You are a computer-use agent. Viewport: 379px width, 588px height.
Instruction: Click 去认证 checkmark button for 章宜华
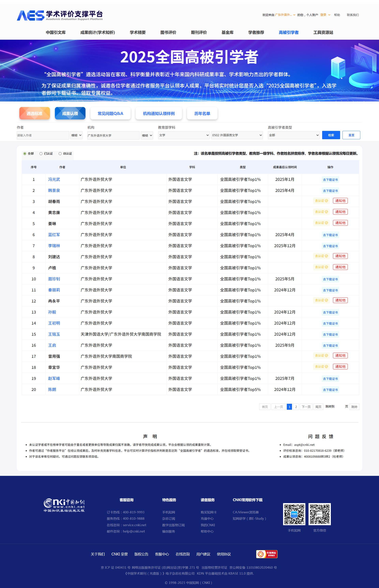click(x=321, y=366)
